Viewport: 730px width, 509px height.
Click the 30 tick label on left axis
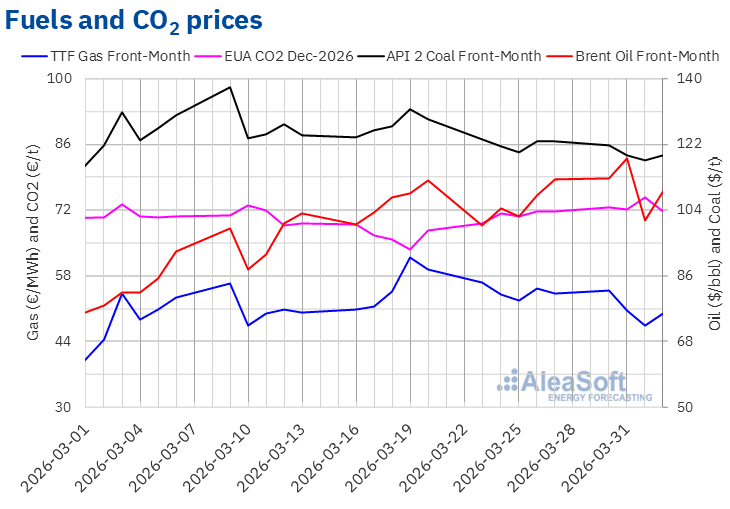pyautogui.click(x=66, y=407)
